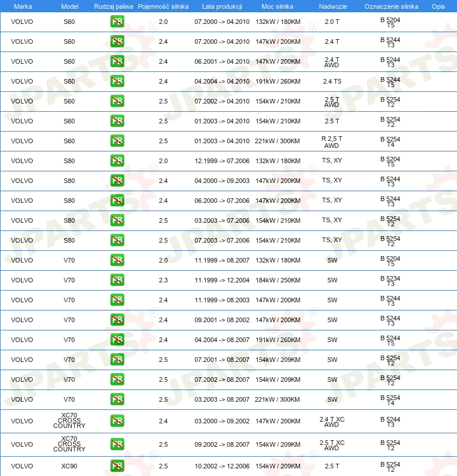Click the fuel icon for V70 191kW / 260KM
The image size is (457, 476).
coord(117,340)
